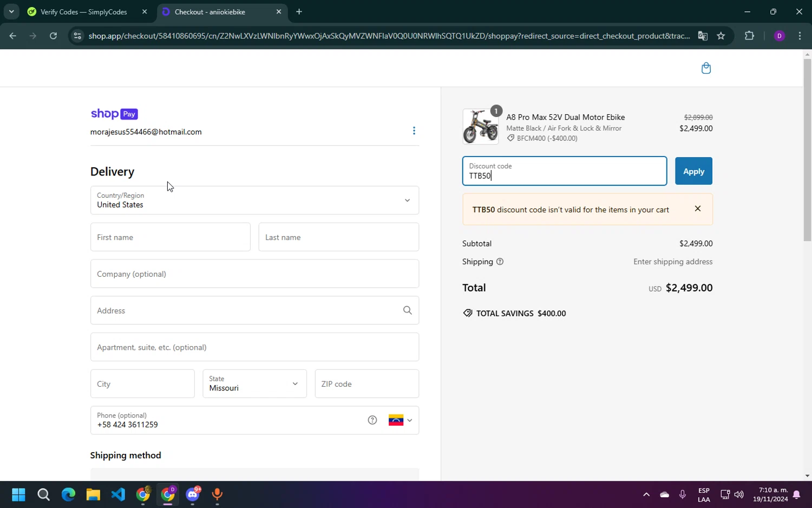Open the OneDrive cloud tray icon

point(664,494)
